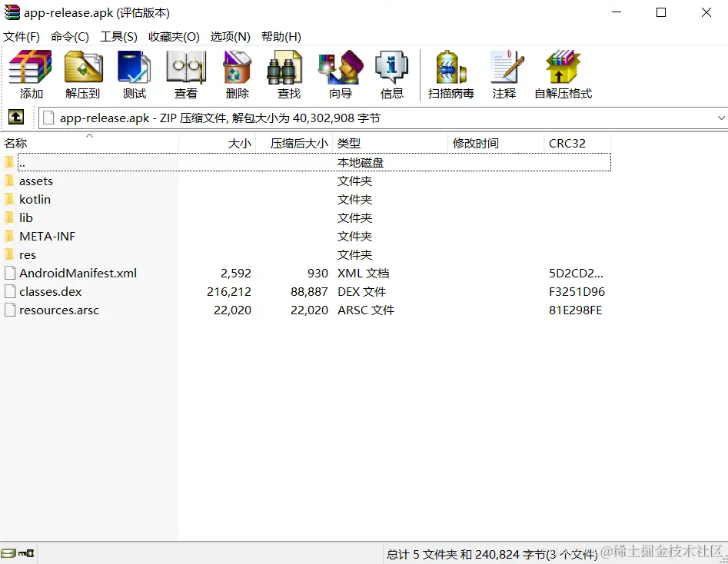Click the size value 2,592

tap(236, 273)
